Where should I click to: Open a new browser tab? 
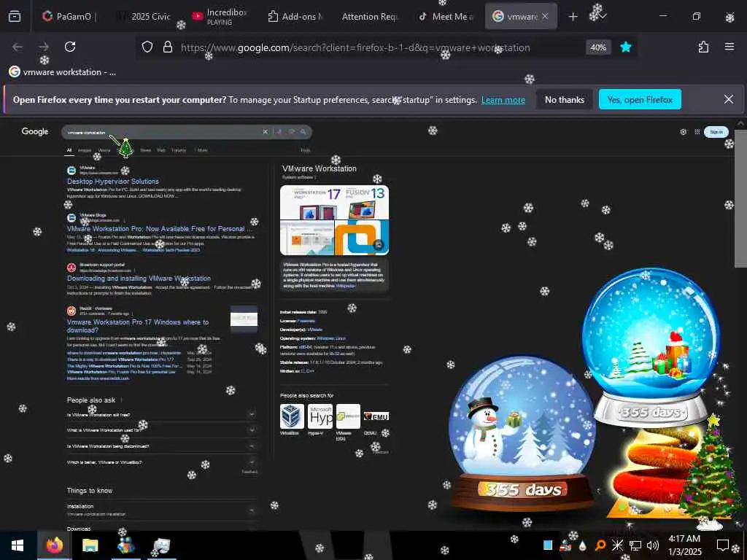(573, 17)
